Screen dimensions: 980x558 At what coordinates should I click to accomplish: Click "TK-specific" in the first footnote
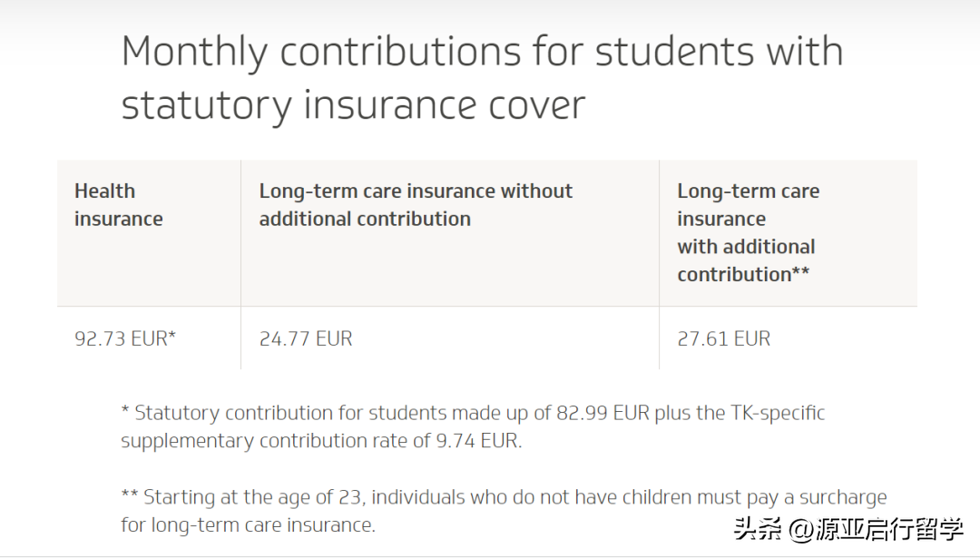778,413
